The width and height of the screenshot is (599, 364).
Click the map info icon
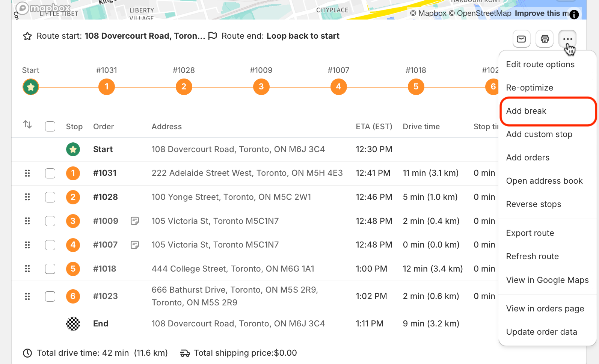pos(574,15)
